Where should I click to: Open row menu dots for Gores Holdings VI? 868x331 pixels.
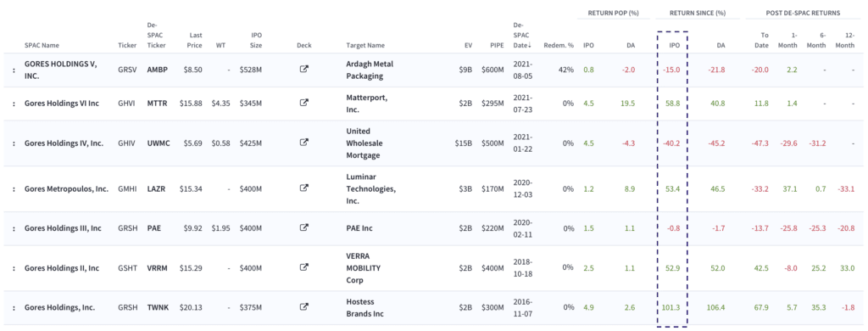click(x=14, y=104)
